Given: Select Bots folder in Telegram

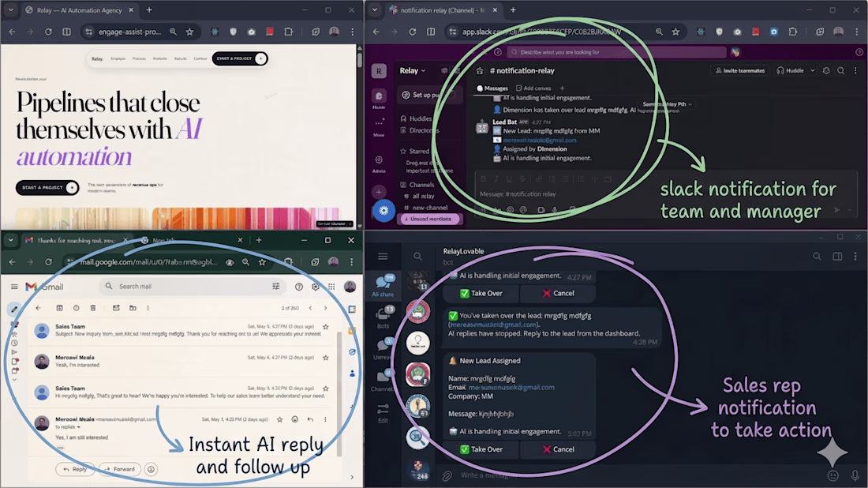Looking at the screenshot, I should tap(383, 317).
